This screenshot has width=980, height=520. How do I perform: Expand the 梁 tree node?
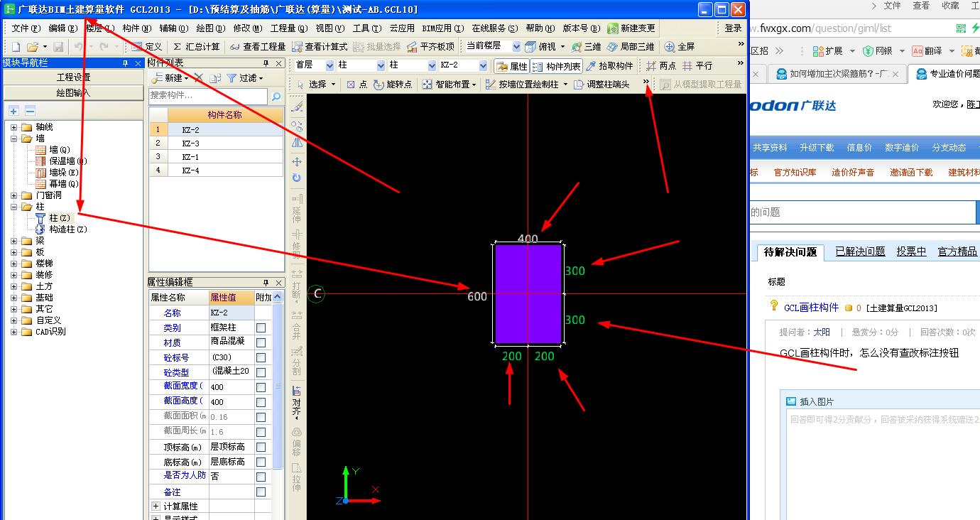[x=13, y=241]
